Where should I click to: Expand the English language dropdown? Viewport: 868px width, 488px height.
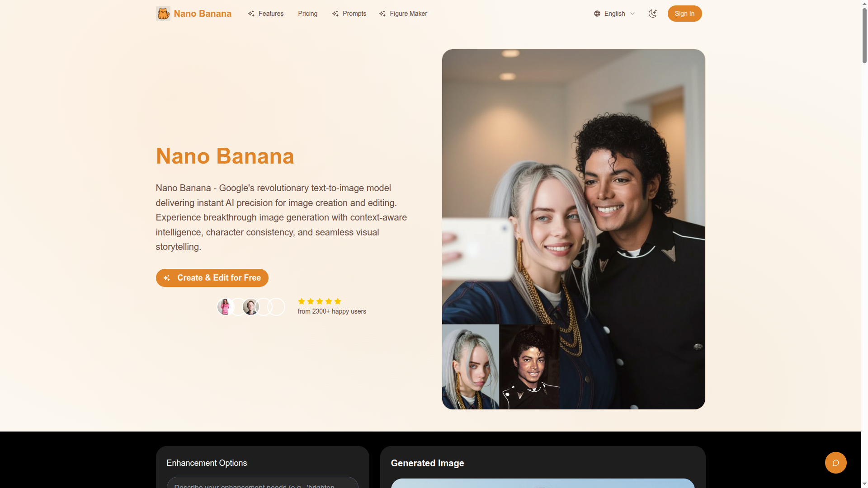pos(614,14)
